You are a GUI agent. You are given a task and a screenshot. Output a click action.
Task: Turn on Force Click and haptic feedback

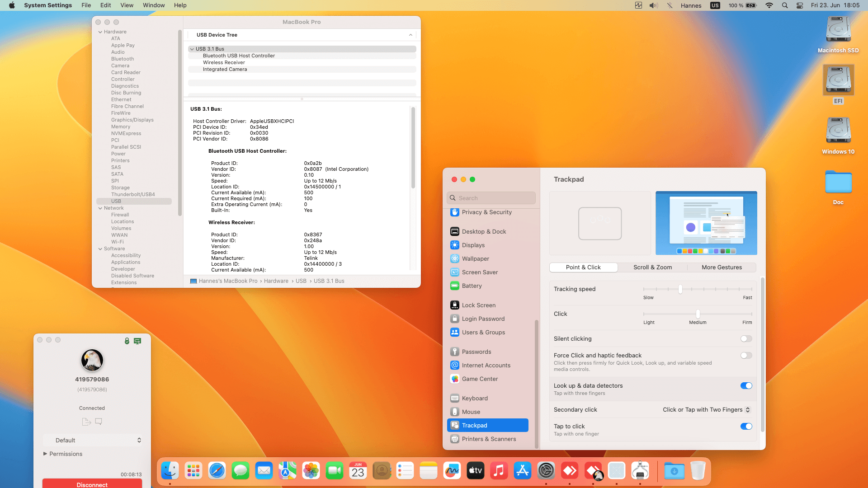coord(746,356)
